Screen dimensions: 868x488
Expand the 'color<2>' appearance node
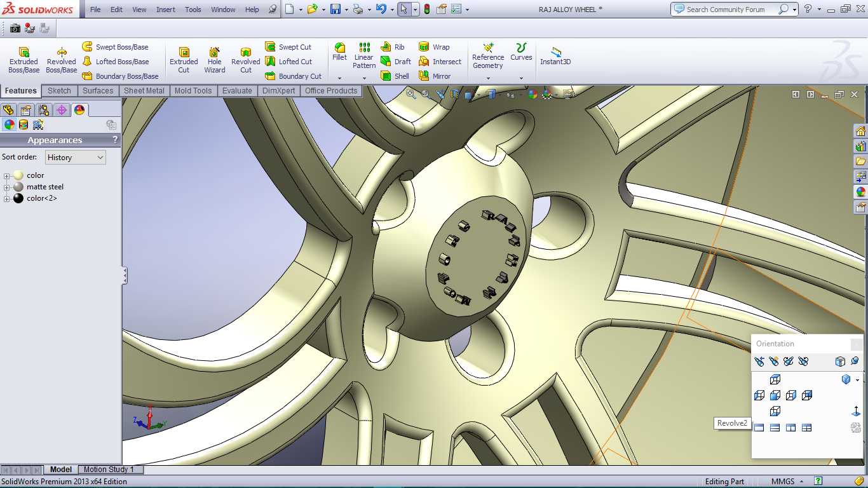(7, 199)
